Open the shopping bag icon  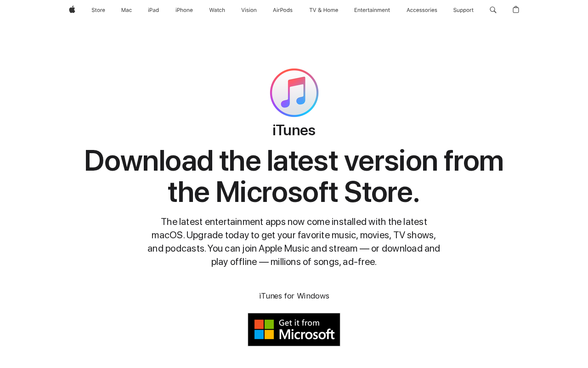click(x=516, y=10)
